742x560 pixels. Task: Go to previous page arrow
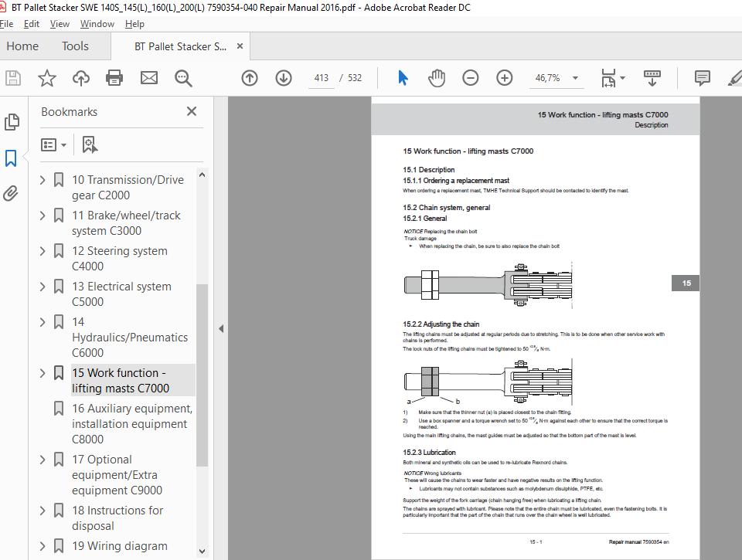coord(250,78)
